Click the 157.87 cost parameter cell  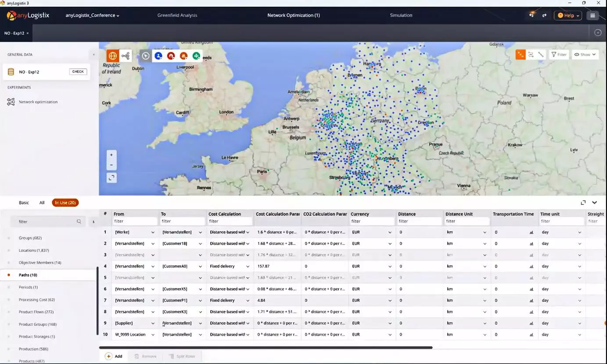coord(277,266)
